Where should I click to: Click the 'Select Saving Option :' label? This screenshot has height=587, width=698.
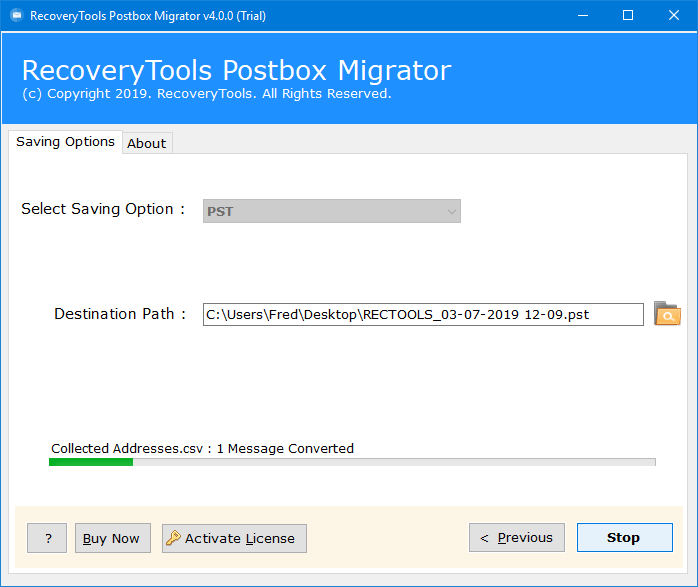coord(103,209)
